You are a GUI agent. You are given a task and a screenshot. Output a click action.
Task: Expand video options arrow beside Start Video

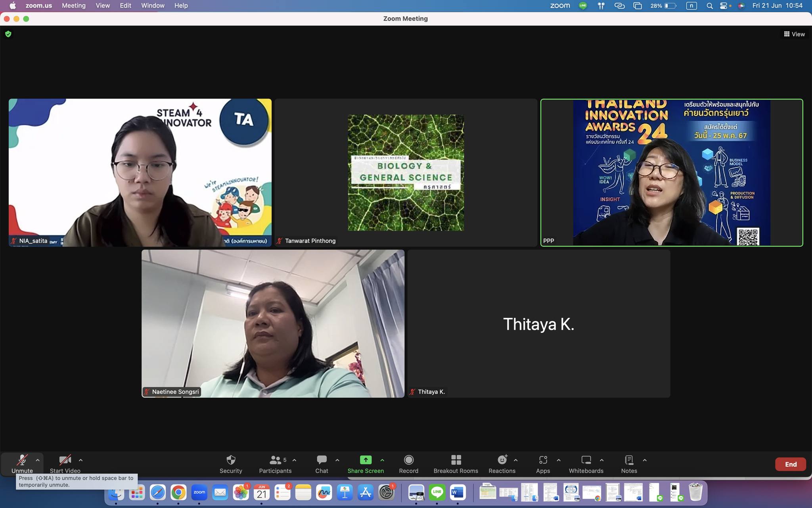(x=80, y=460)
